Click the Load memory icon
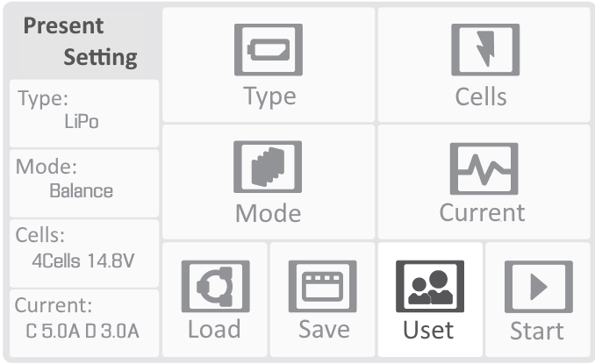The width and height of the screenshot is (595, 364). (216, 286)
